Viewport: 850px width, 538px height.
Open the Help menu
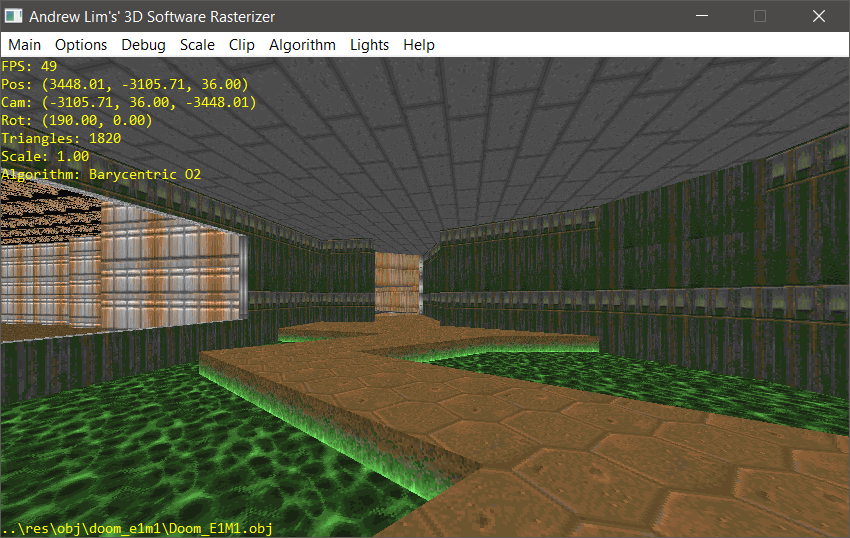418,45
